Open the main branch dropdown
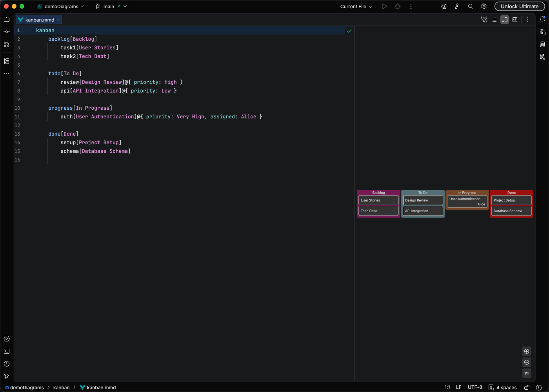Viewport: 549px width, 392px height. (x=111, y=6)
